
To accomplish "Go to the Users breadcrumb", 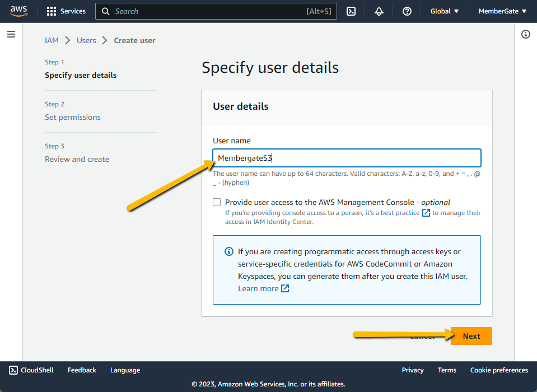I will point(86,40).
